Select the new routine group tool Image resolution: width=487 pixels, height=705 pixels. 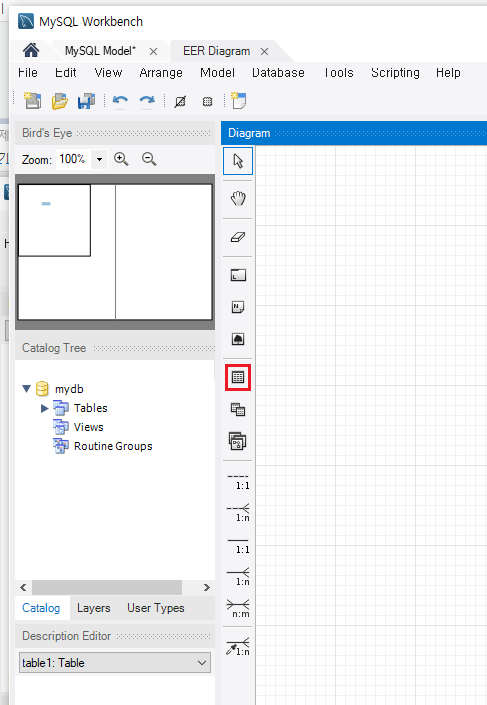[238, 442]
